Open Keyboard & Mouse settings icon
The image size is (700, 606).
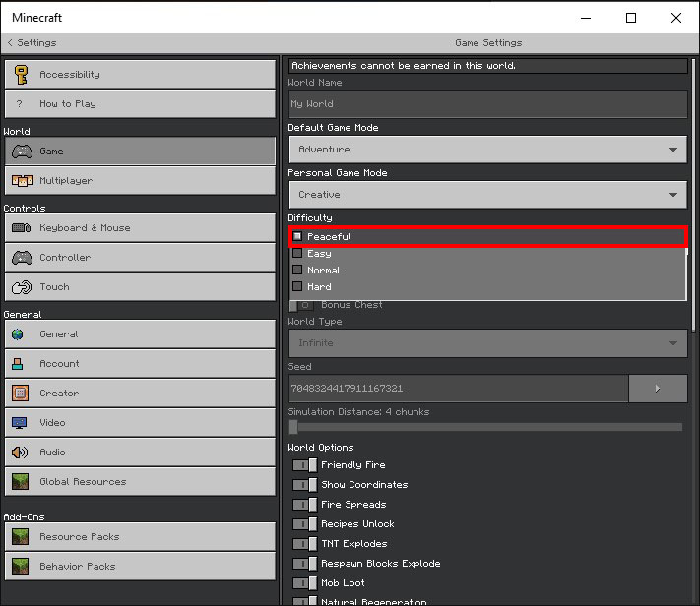coord(21,228)
